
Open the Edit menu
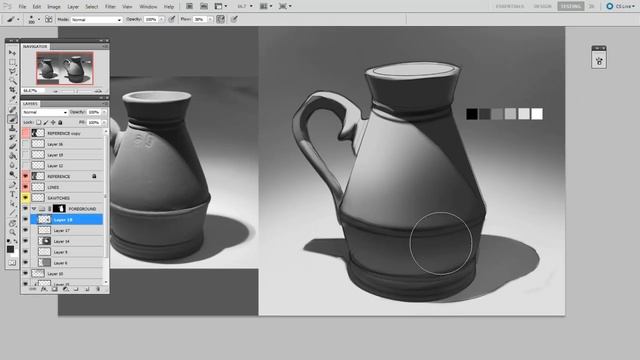pyautogui.click(x=37, y=7)
